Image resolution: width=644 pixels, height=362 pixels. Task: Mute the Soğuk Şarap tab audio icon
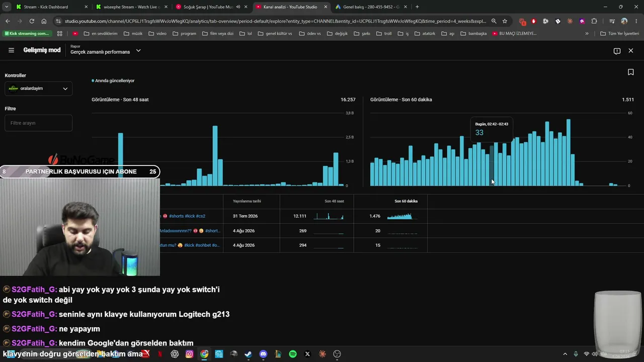238,7
